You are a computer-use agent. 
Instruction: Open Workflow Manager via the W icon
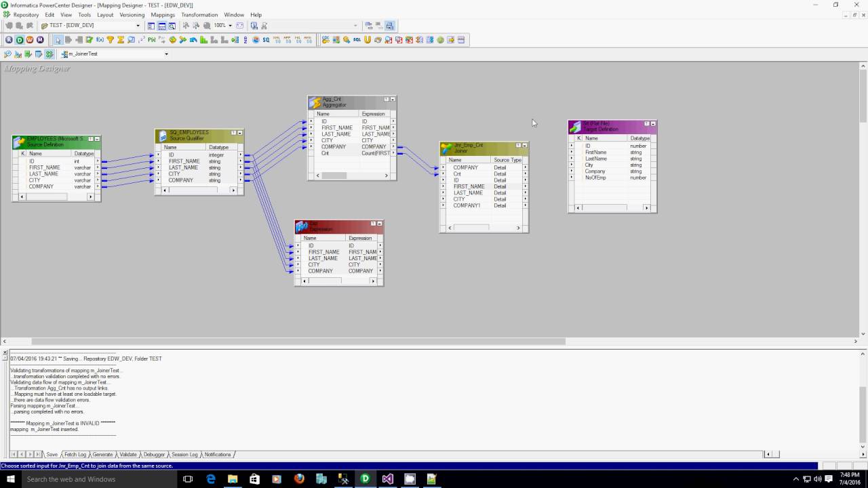point(30,40)
